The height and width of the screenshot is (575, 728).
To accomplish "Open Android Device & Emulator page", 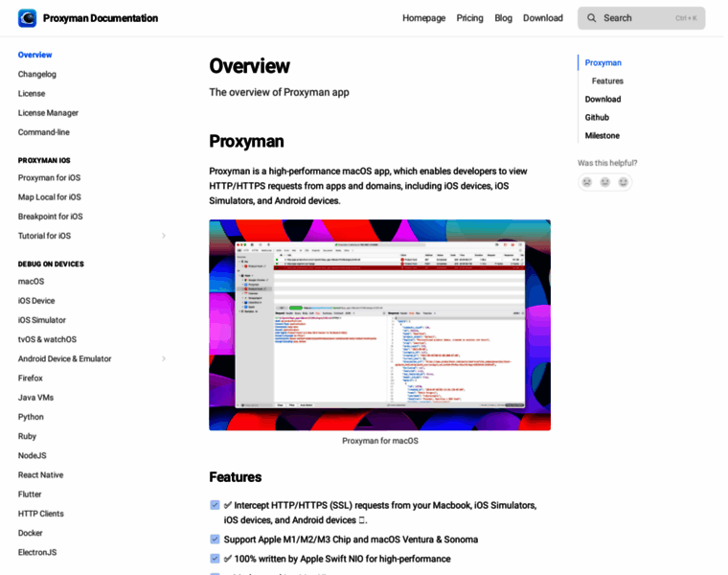I will [64, 358].
